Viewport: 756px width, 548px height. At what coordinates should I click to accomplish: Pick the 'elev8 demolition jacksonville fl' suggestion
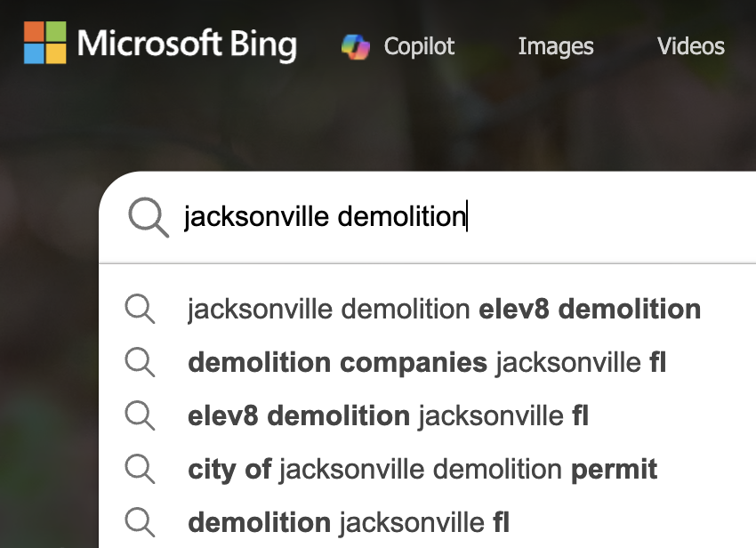point(388,415)
